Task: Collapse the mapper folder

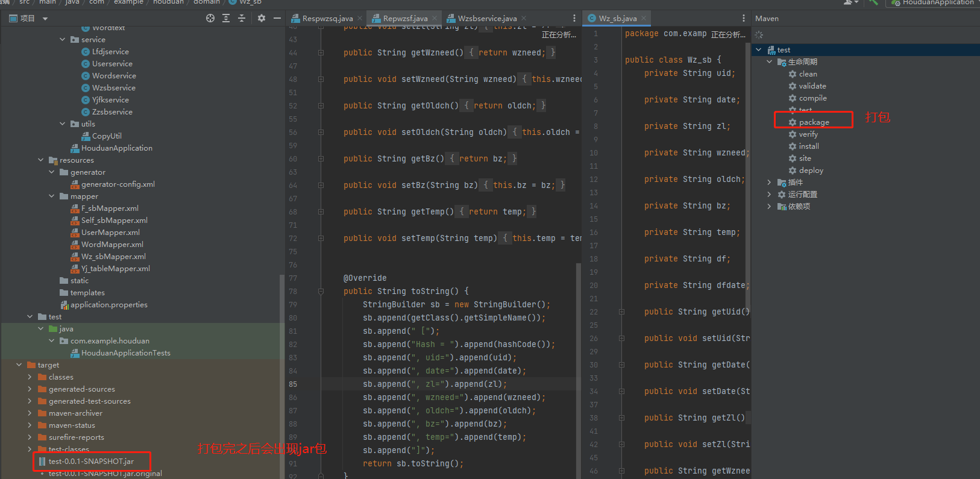Action: (52, 196)
